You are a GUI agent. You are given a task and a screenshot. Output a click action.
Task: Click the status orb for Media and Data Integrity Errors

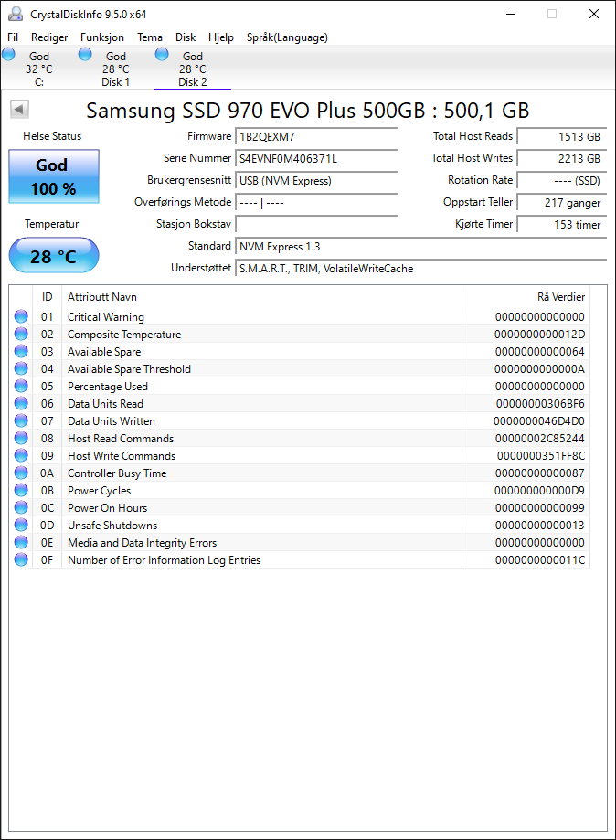coord(21,542)
